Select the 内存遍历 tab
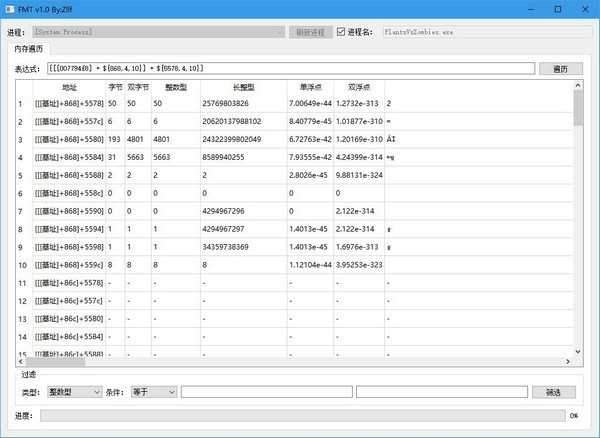Screen dimensions: 600x438 [29, 49]
